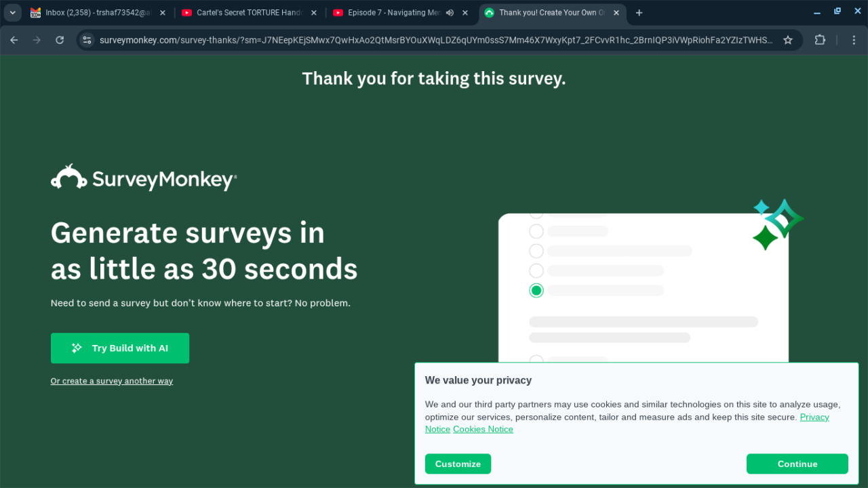This screenshot has width=868, height=488.
Task: Open the Privacy Notice link
Action: click(814, 418)
